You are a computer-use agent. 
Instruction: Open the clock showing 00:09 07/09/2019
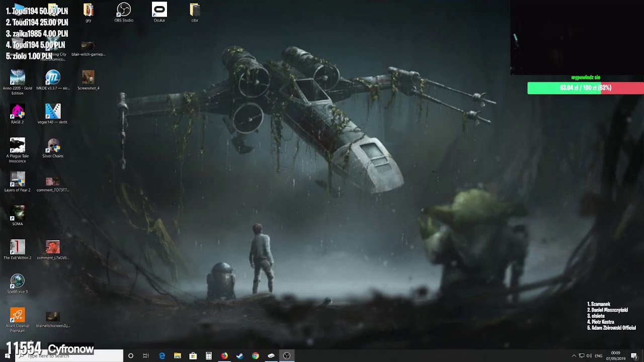tap(616, 355)
